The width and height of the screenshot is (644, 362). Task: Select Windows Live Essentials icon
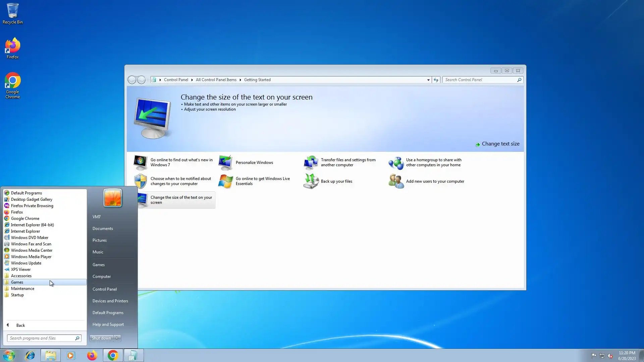point(225,181)
